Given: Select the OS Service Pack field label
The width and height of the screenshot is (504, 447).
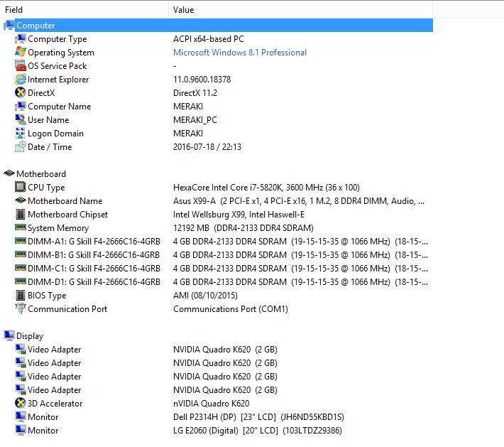Looking at the screenshot, I should pos(57,66).
